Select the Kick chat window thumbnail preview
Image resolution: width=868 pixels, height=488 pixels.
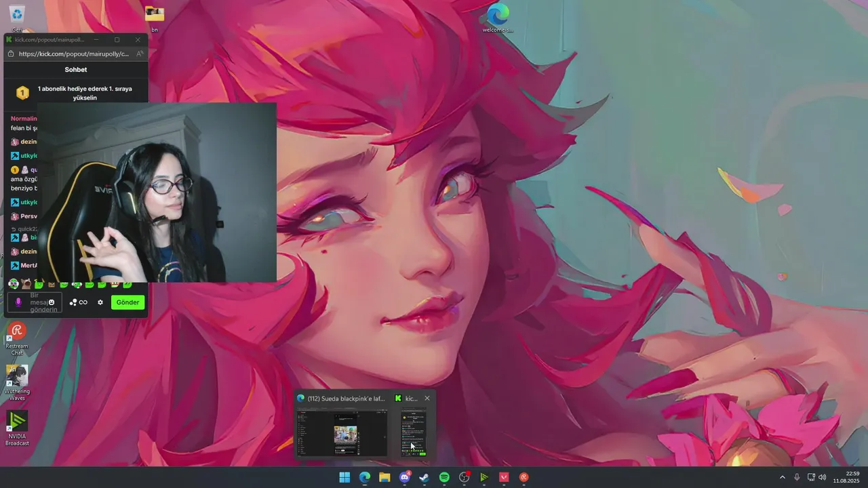[413, 432]
